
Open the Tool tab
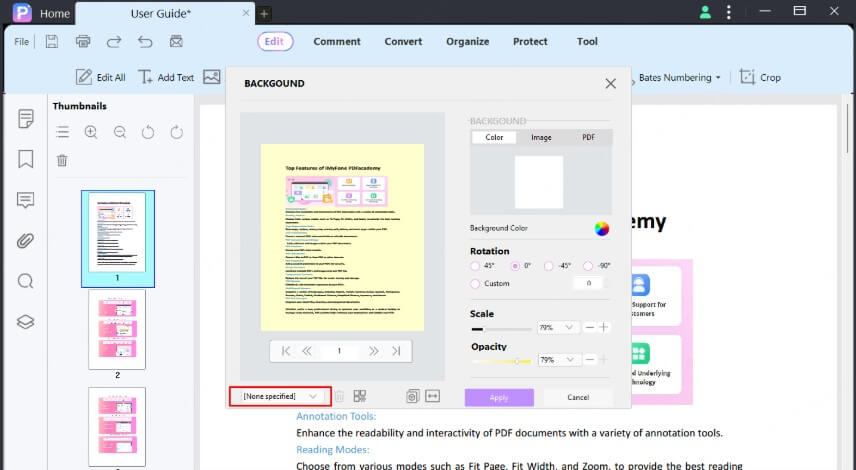click(587, 41)
